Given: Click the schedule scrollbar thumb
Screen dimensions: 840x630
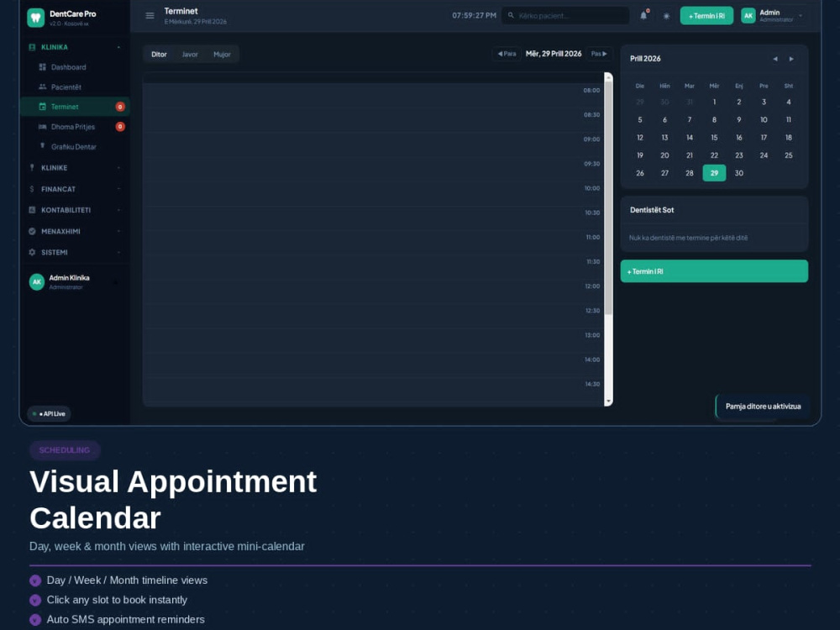Looking at the screenshot, I should pos(608,198).
